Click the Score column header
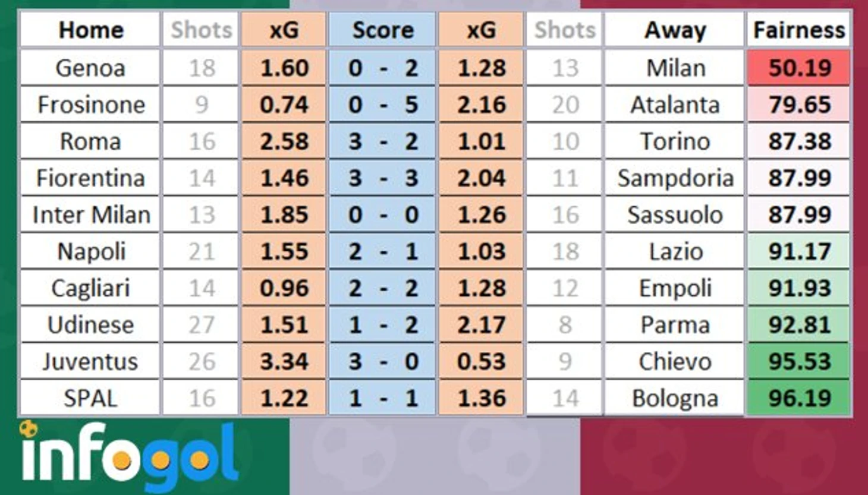This screenshot has height=495, width=868. pos(382,30)
